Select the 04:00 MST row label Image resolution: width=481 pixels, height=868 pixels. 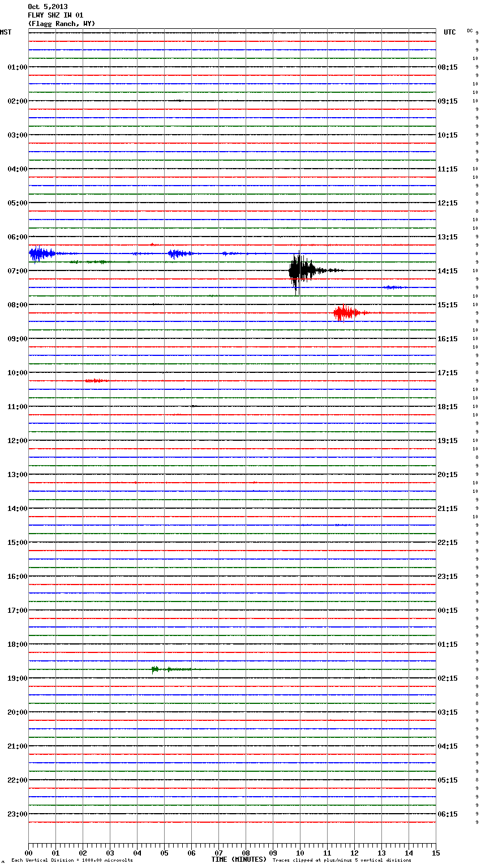point(17,169)
